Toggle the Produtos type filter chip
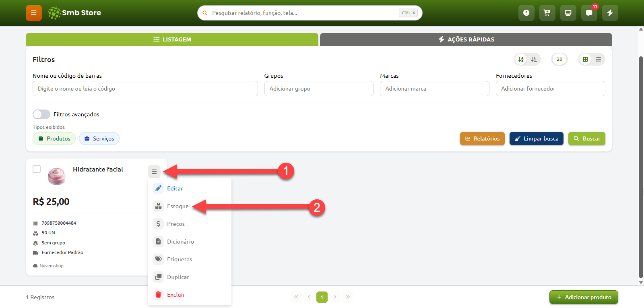The height and width of the screenshot is (308, 644). [54, 138]
